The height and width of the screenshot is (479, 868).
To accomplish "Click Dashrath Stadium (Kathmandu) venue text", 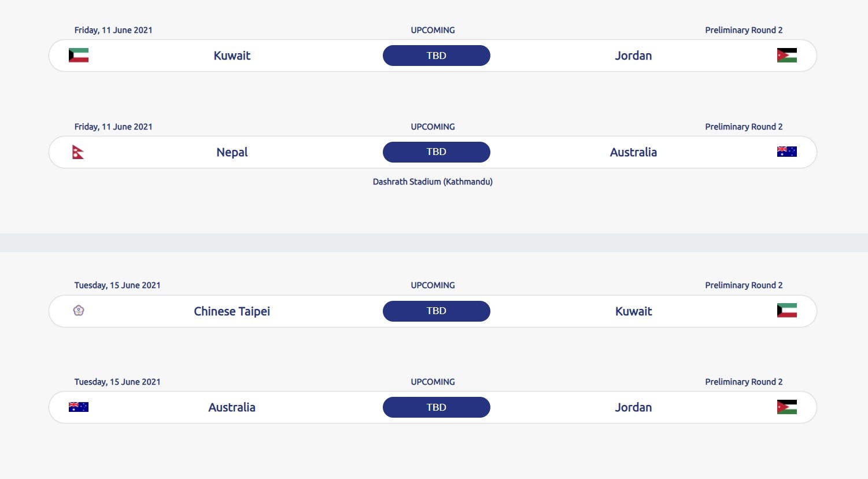I will click(433, 182).
